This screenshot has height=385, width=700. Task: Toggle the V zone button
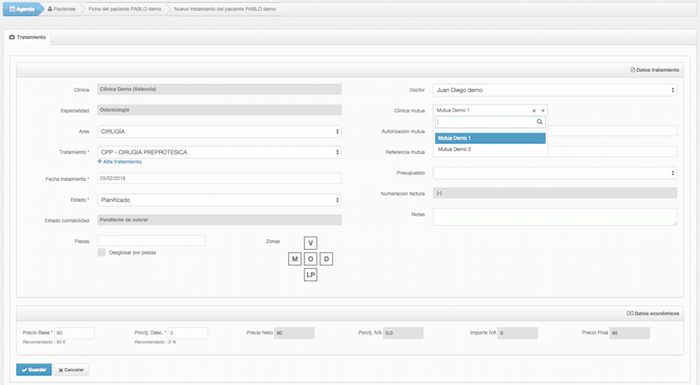coord(311,243)
